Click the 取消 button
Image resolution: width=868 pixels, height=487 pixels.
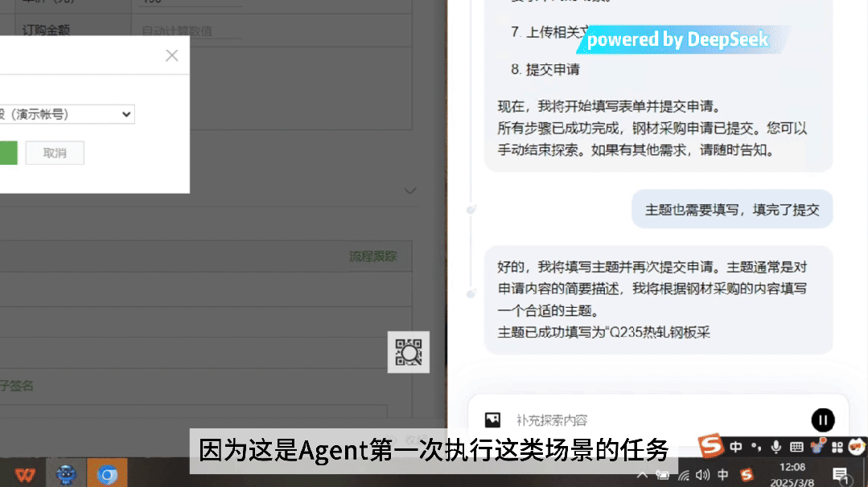(x=55, y=153)
